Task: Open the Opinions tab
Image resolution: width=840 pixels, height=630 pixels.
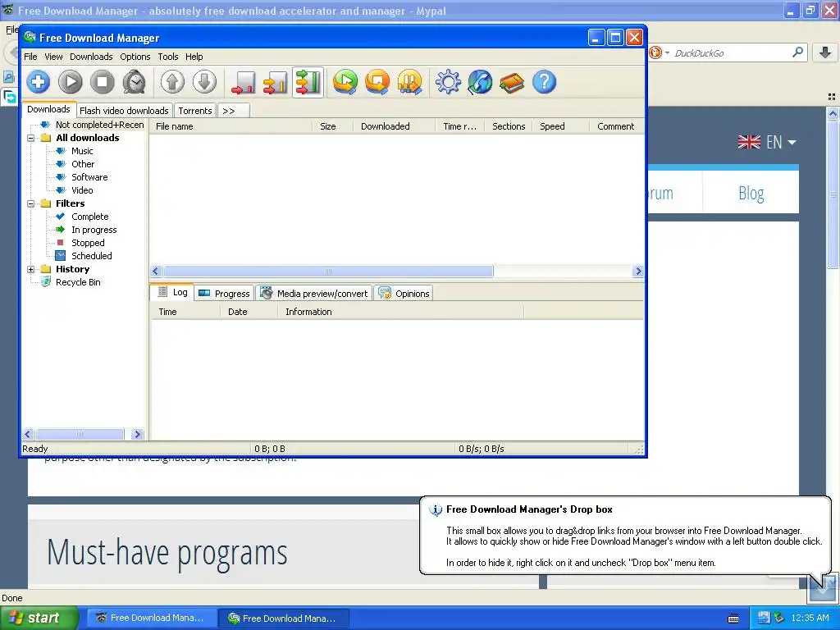Action: pos(404,294)
